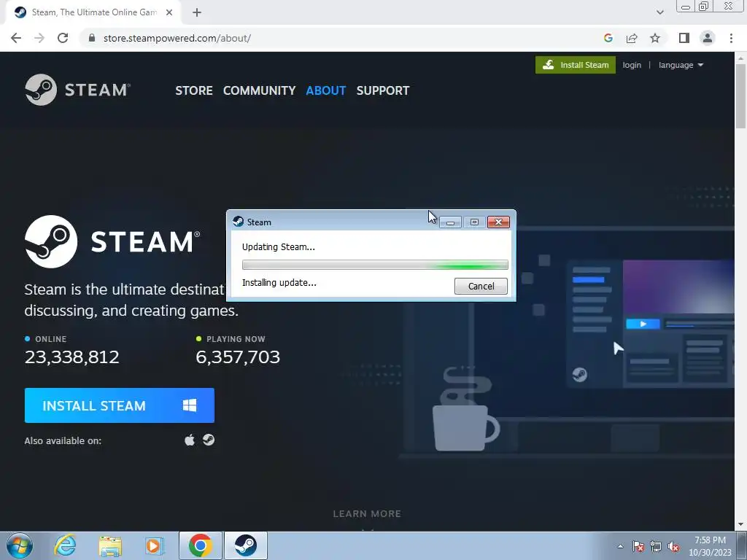The height and width of the screenshot is (560, 747).
Task: Reload the Steam page
Action: point(63,38)
